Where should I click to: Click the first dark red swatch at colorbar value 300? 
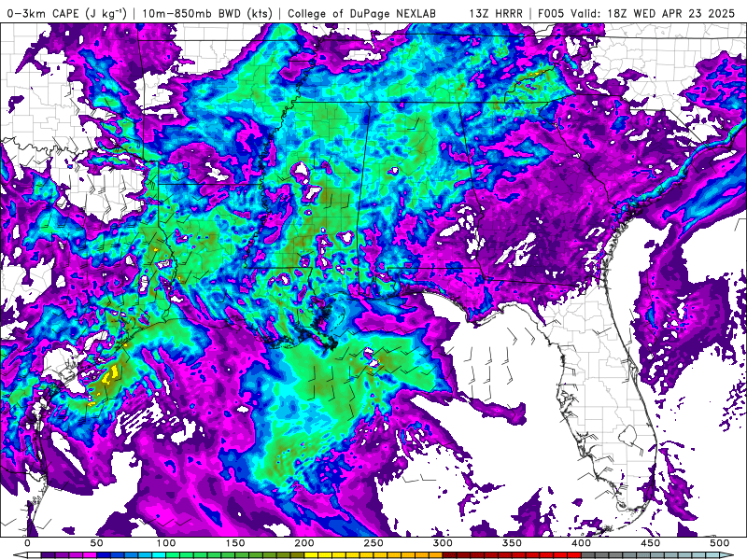(x=449, y=555)
